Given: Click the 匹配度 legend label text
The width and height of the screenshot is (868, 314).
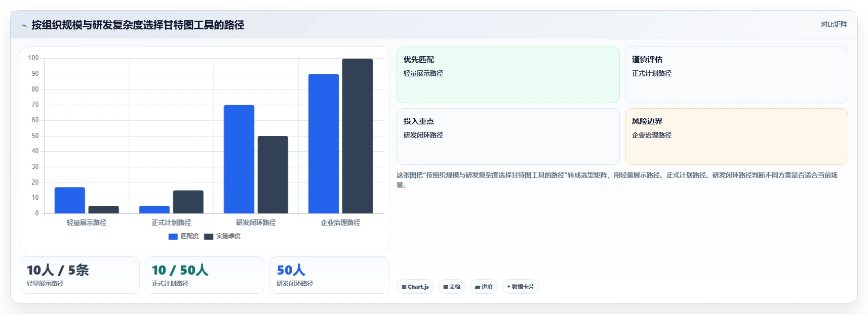Looking at the screenshot, I should 190,236.
